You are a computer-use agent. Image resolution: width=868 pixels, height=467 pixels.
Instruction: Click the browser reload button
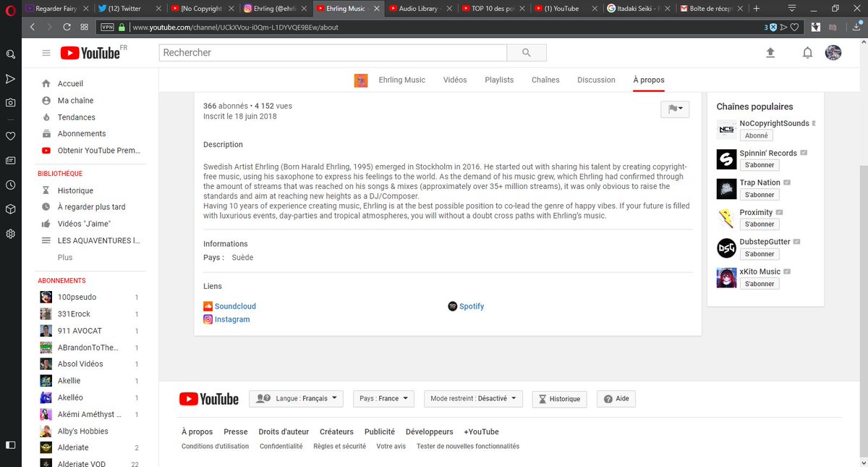coord(67,27)
